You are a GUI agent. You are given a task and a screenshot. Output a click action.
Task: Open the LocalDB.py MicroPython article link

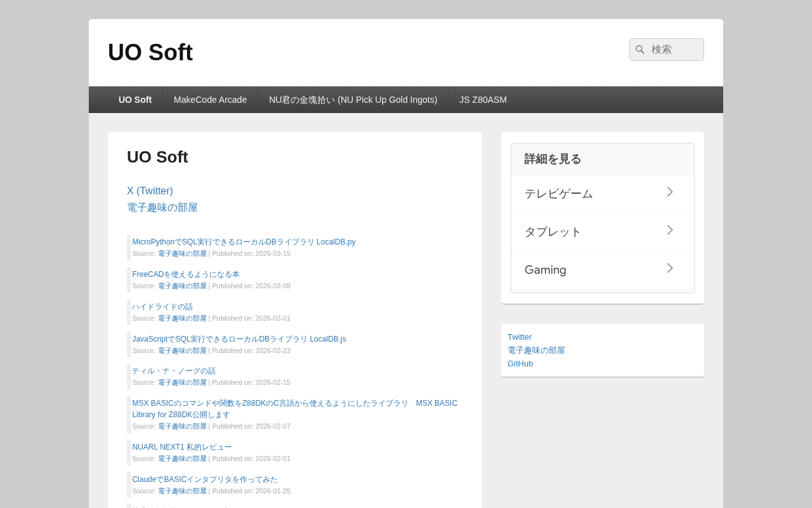pos(244,242)
